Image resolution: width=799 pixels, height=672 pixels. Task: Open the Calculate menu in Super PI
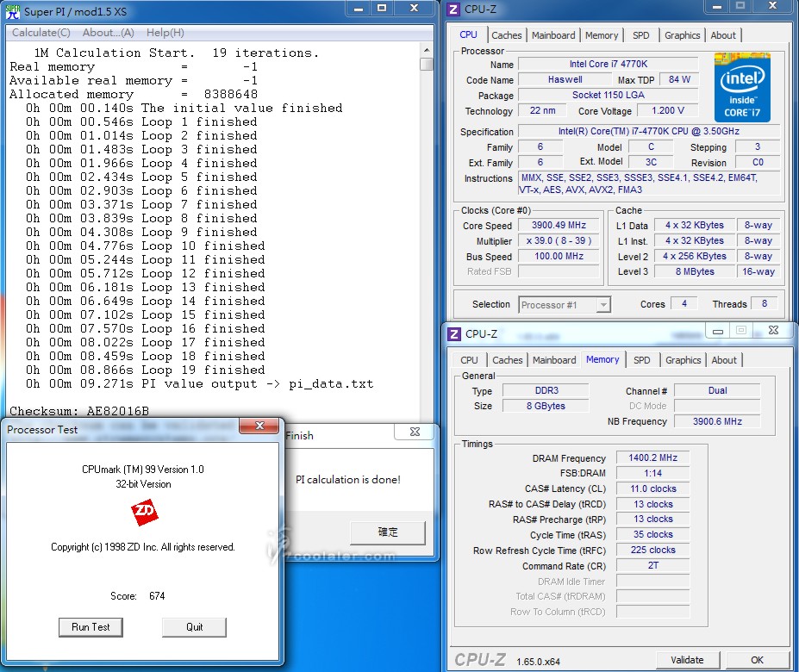(41, 33)
